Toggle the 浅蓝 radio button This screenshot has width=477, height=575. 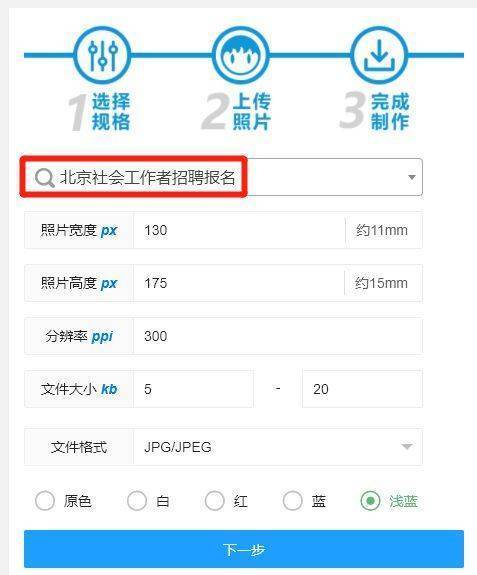(370, 501)
